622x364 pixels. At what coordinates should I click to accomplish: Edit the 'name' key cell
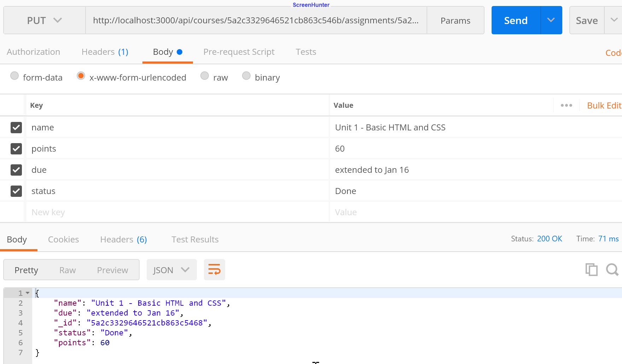click(x=177, y=128)
